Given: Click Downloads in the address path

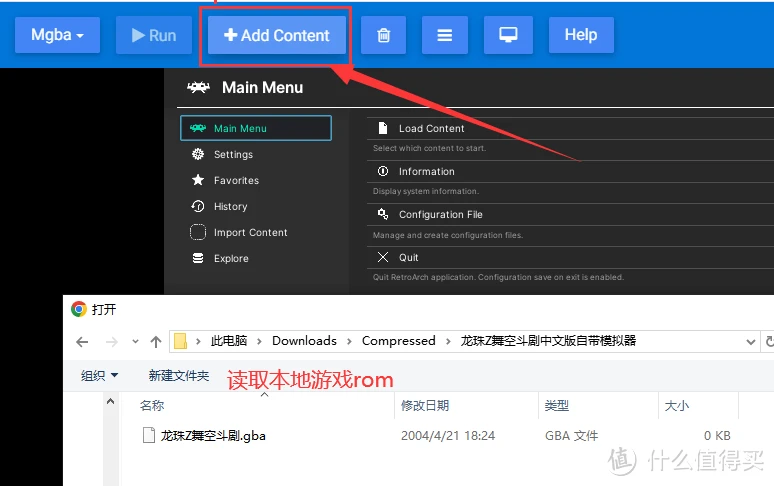Looking at the screenshot, I should point(305,341).
